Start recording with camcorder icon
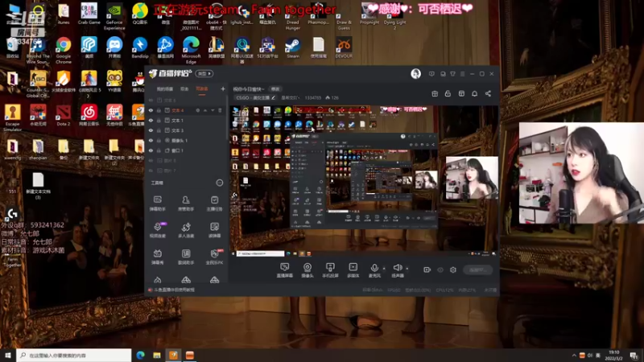Screen dimensions: 644x362 (x=427, y=269)
